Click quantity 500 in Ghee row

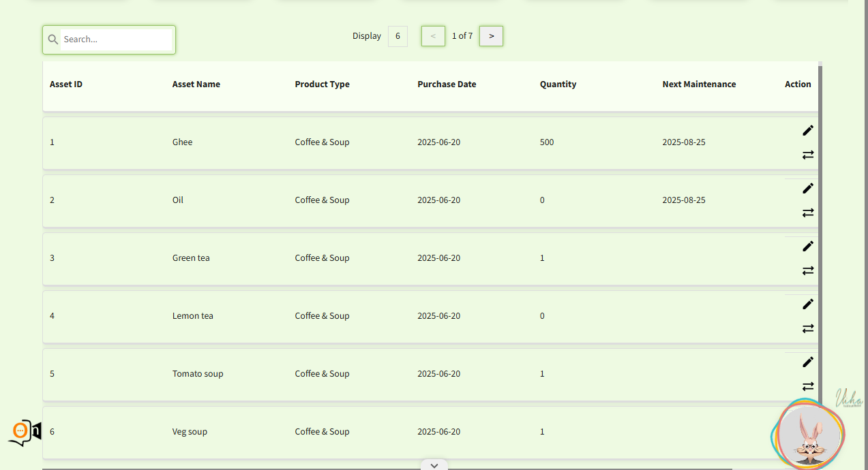[x=547, y=142]
